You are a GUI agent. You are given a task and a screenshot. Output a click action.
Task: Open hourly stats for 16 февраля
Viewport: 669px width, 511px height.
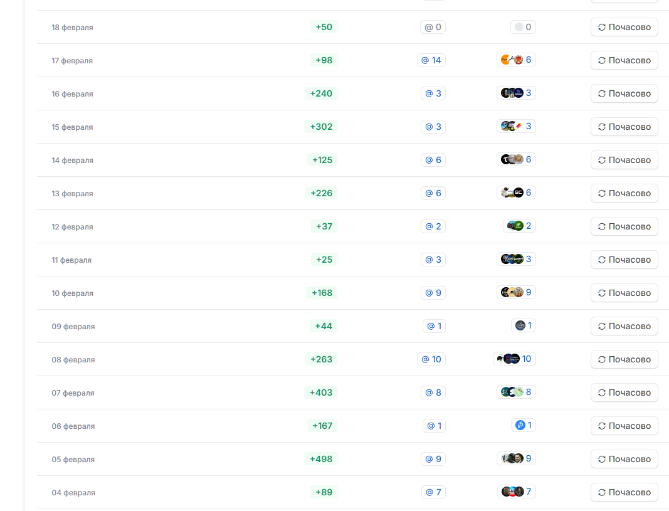pos(624,94)
